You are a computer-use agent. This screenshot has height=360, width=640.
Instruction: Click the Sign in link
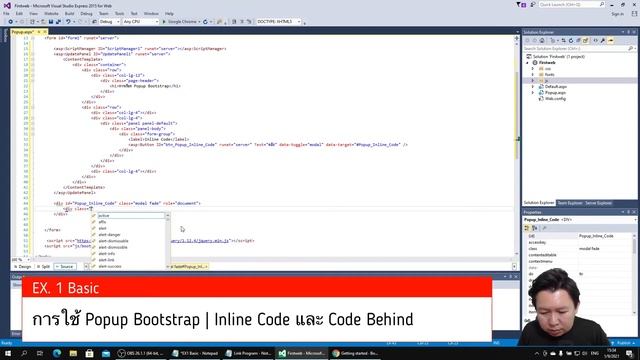pyautogui.click(x=618, y=13)
